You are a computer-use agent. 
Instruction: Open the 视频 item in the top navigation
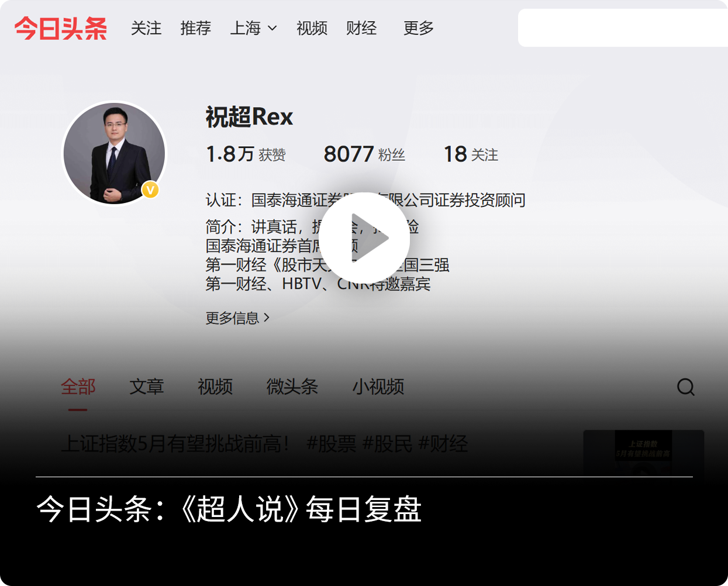pyautogui.click(x=312, y=28)
